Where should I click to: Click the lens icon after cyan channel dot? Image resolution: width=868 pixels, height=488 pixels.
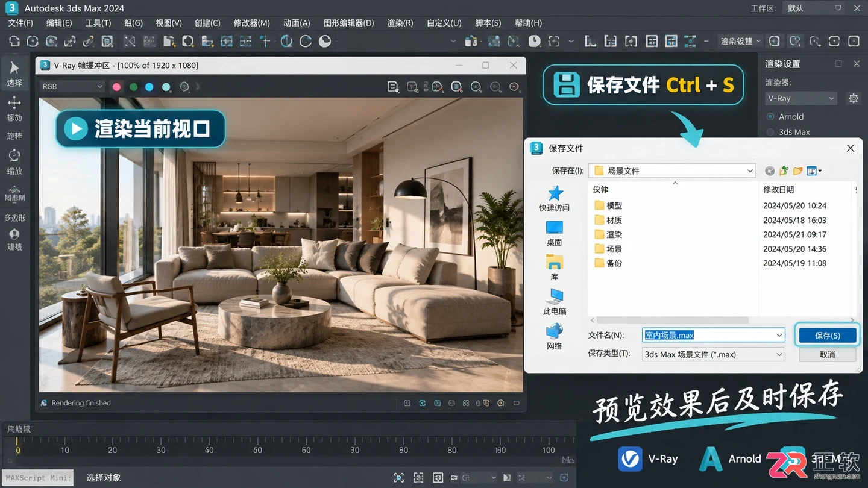click(185, 87)
